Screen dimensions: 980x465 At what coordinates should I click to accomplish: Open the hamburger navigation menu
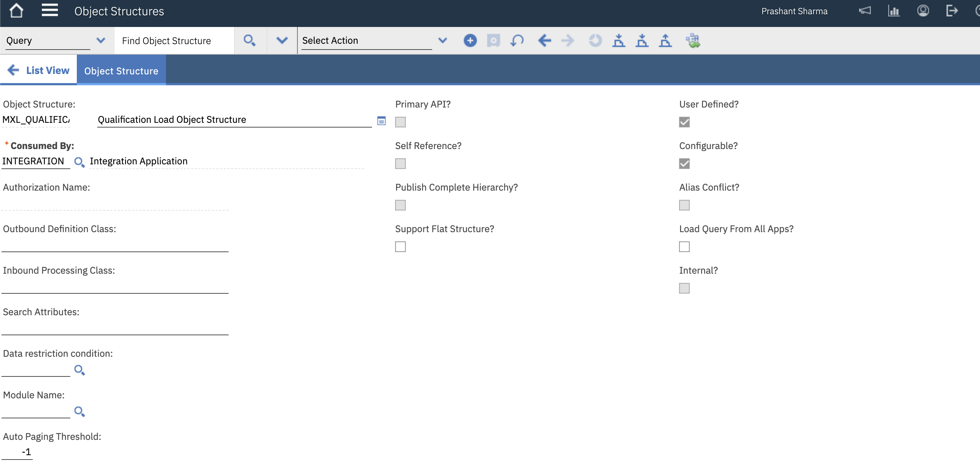pos(50,11)
